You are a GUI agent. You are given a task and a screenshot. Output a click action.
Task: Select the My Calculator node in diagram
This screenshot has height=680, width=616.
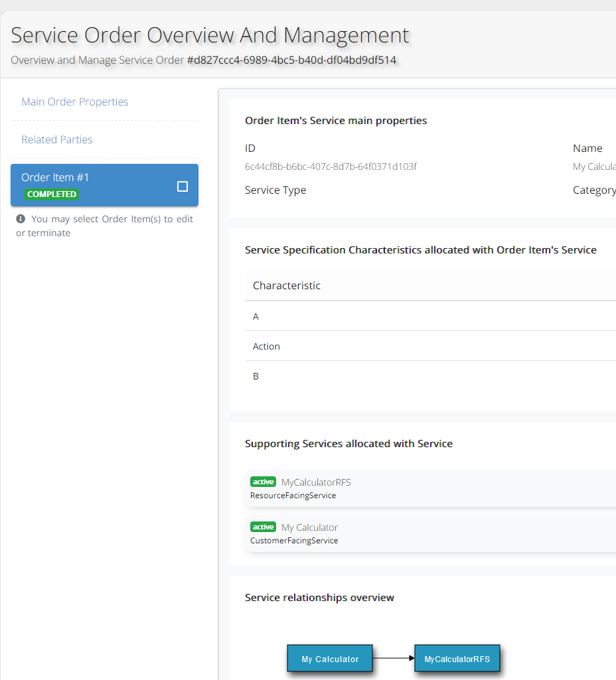[x=330, y=659]
